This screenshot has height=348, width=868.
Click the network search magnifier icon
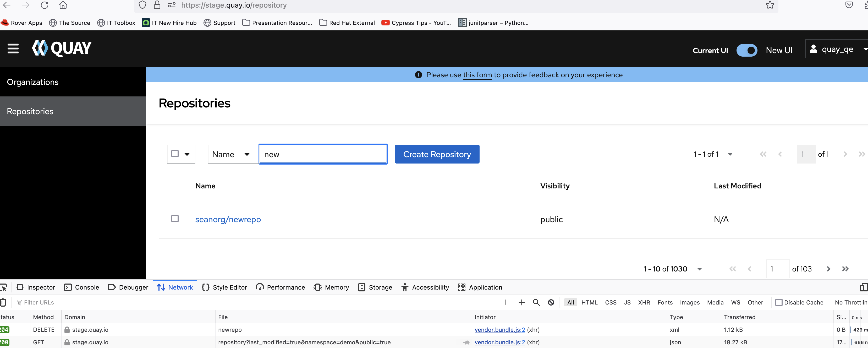point(536,302)
